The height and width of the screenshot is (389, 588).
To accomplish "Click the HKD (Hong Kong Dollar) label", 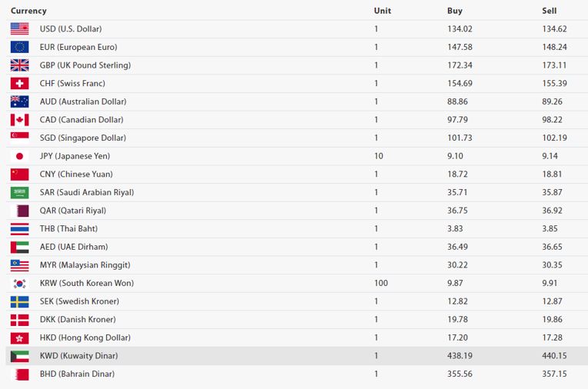I will [85, 337].
